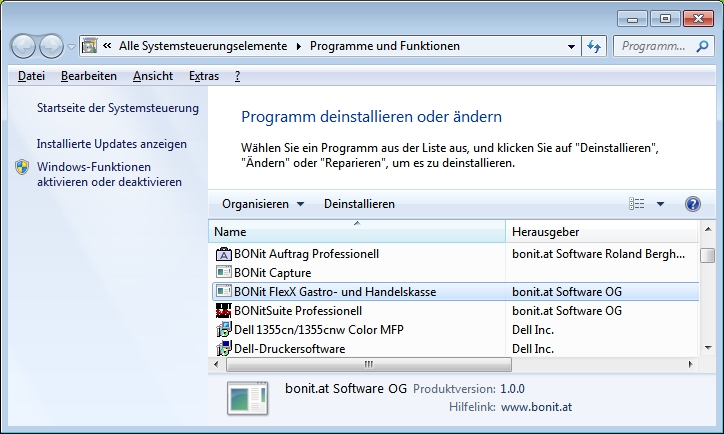The height and width of the screenshot is (434, 724).
Task: Open the Bearbeiten menu
Action: (89, 76)
